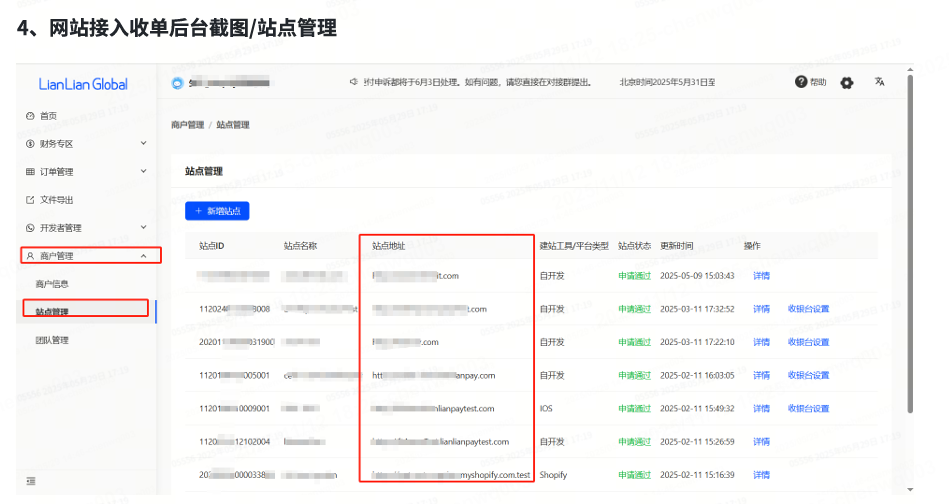
Task: Click the 更新时间 column header
Action: coord(677,246)
